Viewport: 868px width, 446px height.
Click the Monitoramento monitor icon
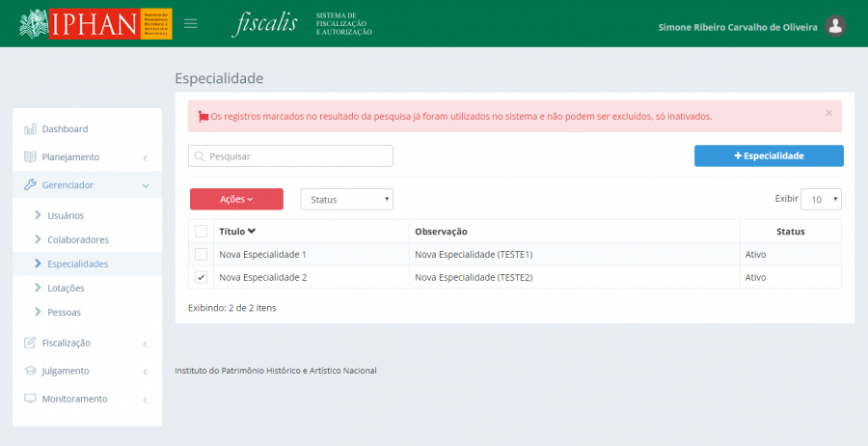30,399
